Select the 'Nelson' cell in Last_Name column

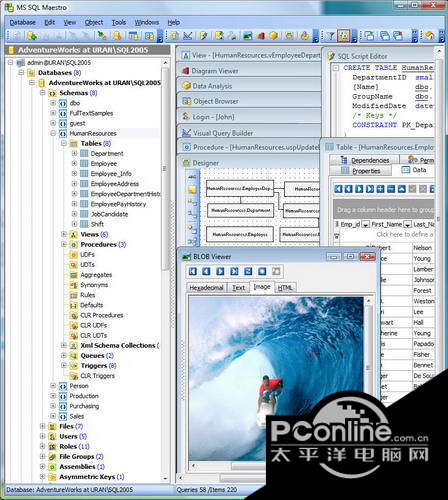point(423,248)
